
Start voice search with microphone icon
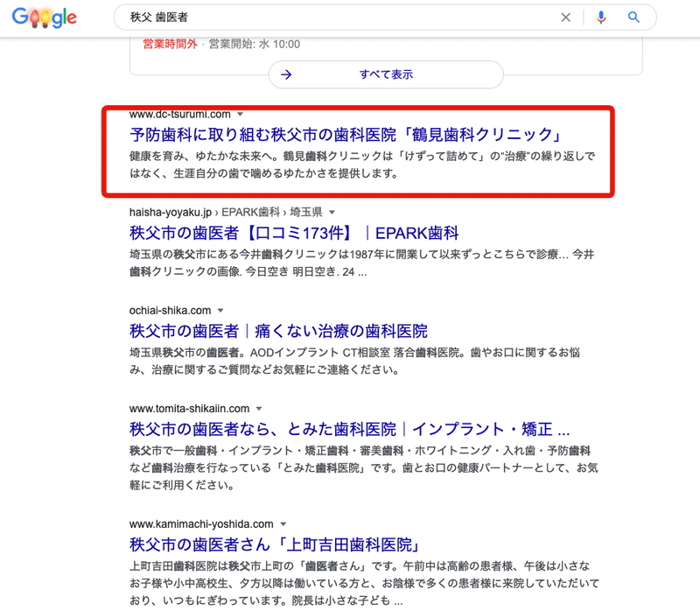(601, 18)
